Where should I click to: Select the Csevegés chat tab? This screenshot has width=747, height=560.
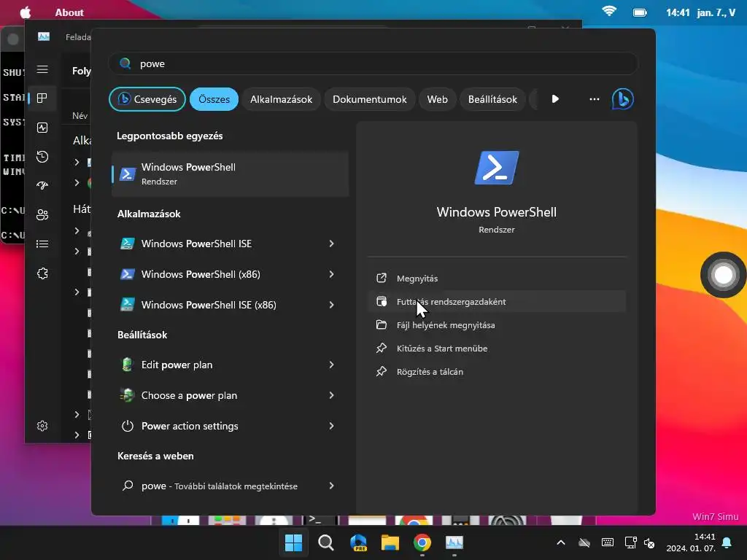pos(147,99)
